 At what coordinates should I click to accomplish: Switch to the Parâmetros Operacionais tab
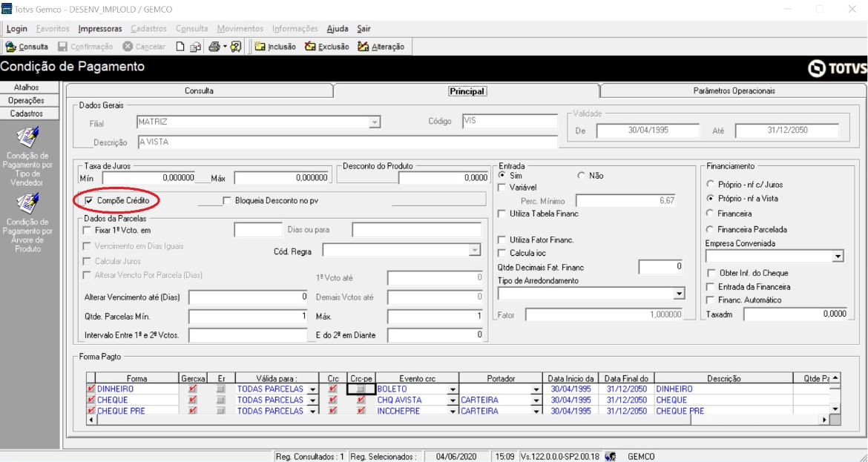pos(734,90)
